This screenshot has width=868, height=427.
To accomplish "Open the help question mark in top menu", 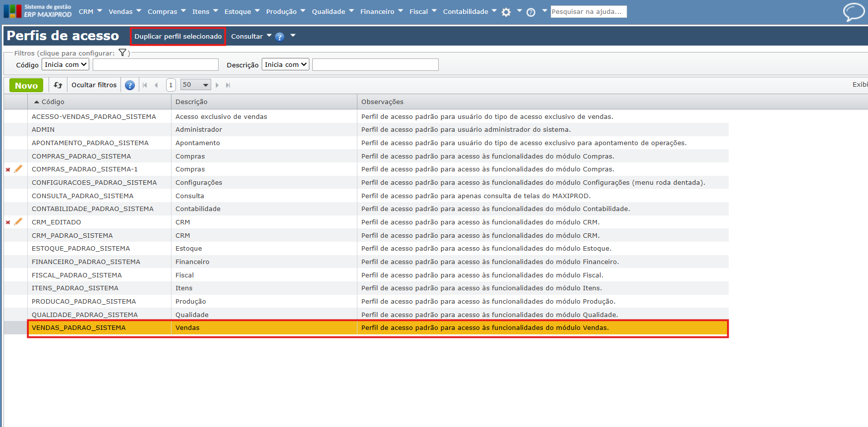I will point(531,12).
